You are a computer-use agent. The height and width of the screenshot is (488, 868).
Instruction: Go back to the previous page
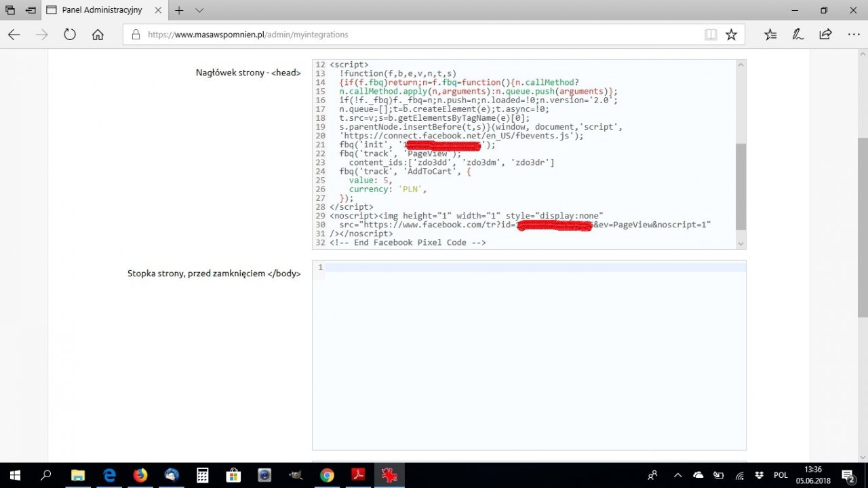point(14,35)
